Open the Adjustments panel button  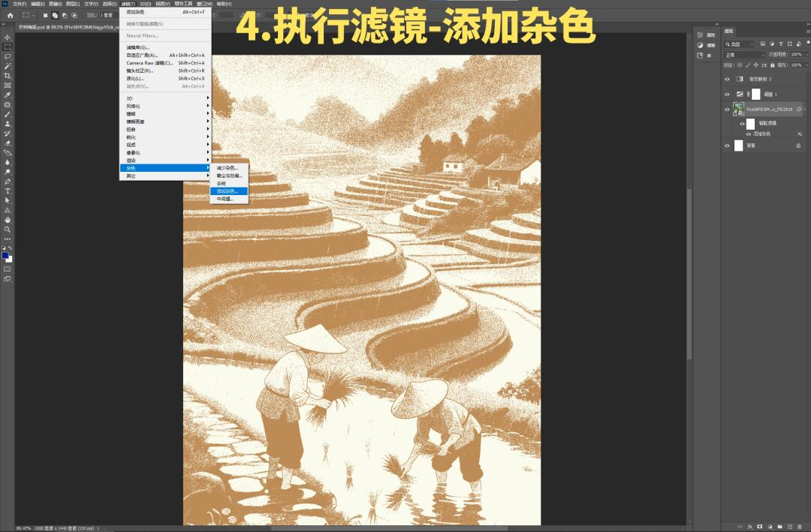[706, 46]
